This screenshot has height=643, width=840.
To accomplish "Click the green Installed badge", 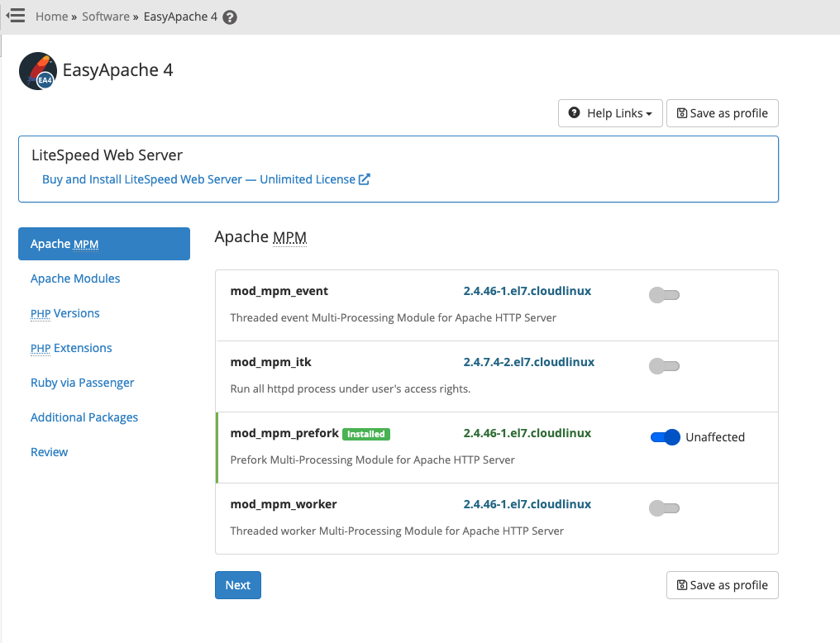I will [366, 434].
